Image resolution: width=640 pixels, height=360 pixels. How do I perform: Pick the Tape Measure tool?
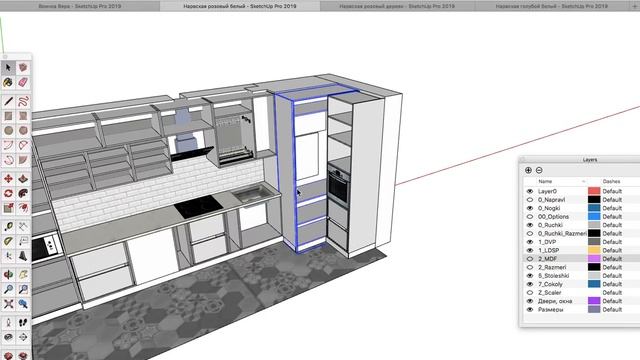8,227
